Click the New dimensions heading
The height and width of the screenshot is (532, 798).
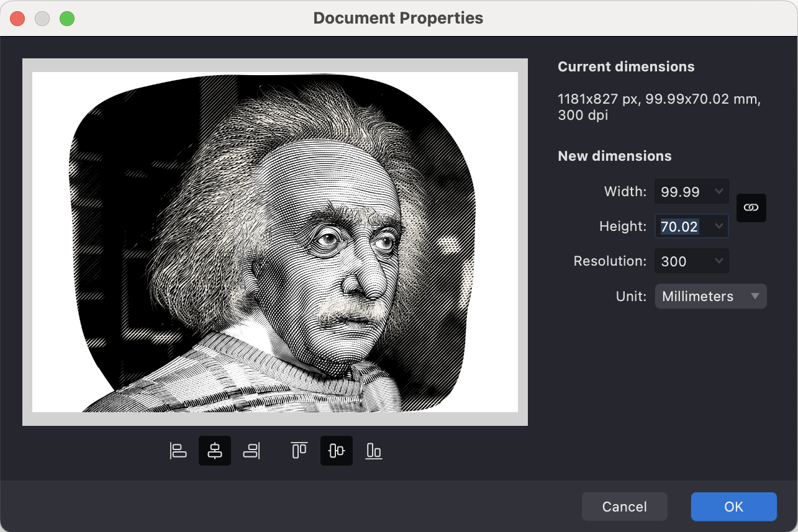(615, 156)
